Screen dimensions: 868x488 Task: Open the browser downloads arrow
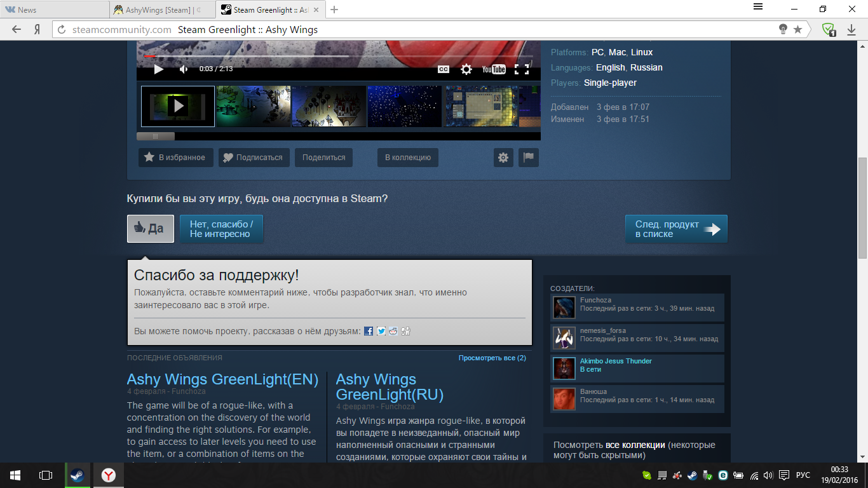[x=851, y=29]
